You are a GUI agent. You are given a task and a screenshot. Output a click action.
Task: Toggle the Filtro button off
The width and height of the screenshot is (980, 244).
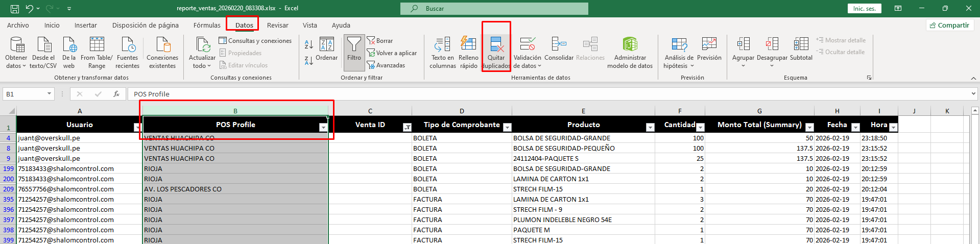click(354, 50)
